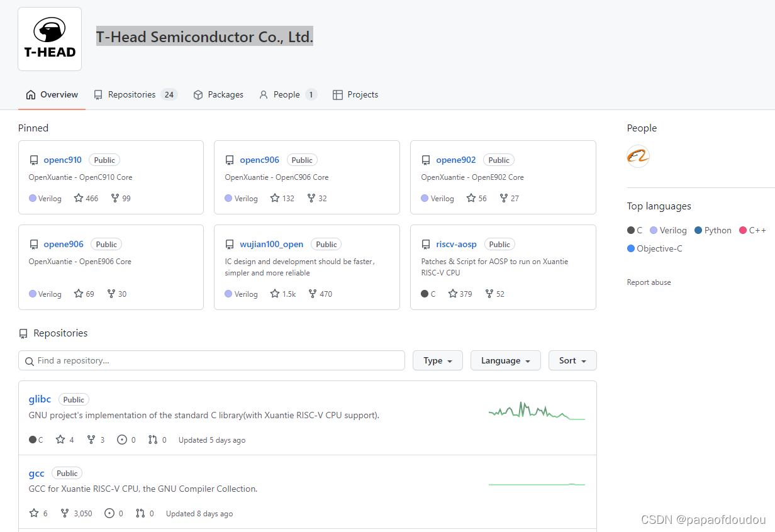Click the star icon in gcc row
This screenshot has width=775, height=532.
pos(34,513)
